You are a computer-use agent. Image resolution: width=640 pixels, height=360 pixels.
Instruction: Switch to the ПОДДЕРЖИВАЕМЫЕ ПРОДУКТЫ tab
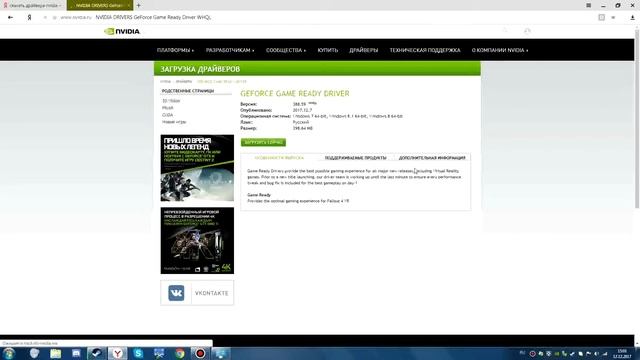(x=356, y=158)
